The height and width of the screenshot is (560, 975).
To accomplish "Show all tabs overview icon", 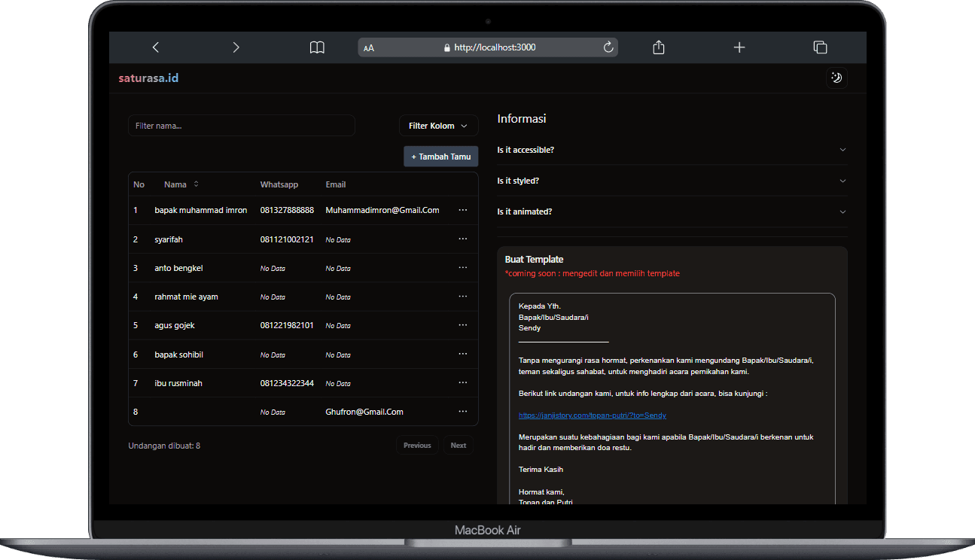I will [820, 47].
